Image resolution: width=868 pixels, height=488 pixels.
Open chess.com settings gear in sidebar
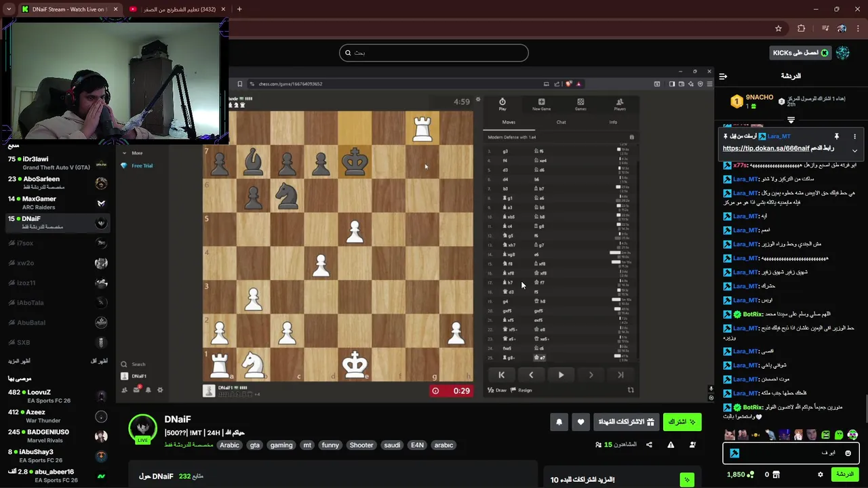pyautogui.click(x=160, y=390)
